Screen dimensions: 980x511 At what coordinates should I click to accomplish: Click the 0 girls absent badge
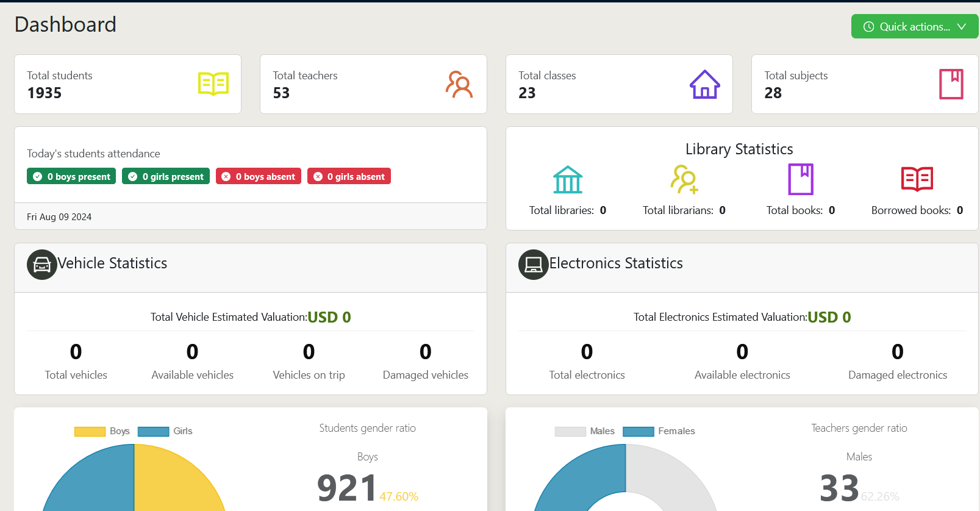349,176
